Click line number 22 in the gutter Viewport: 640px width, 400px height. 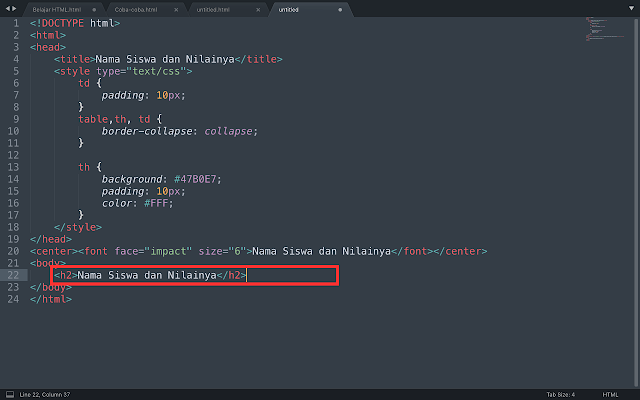[x=10, y=275]
